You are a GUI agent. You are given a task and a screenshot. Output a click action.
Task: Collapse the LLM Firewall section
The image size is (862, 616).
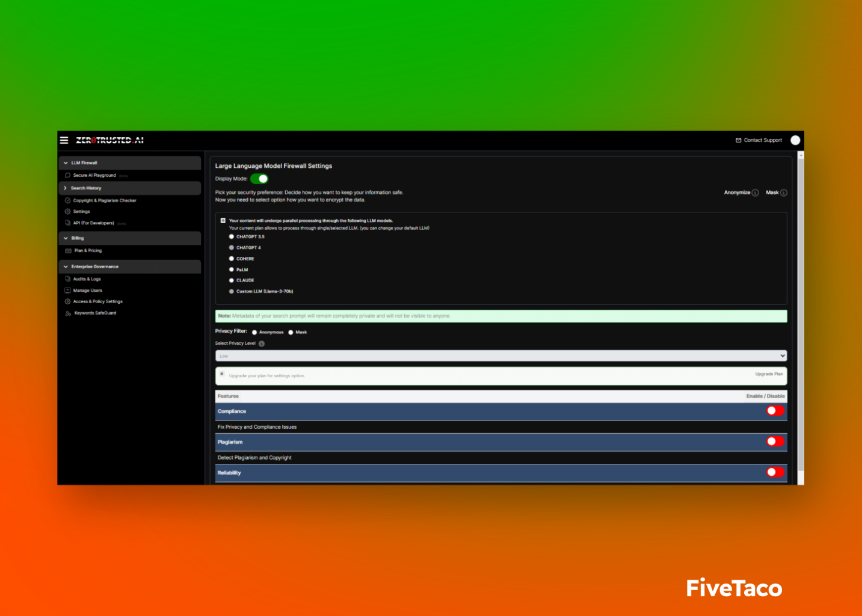pos(130,163)
